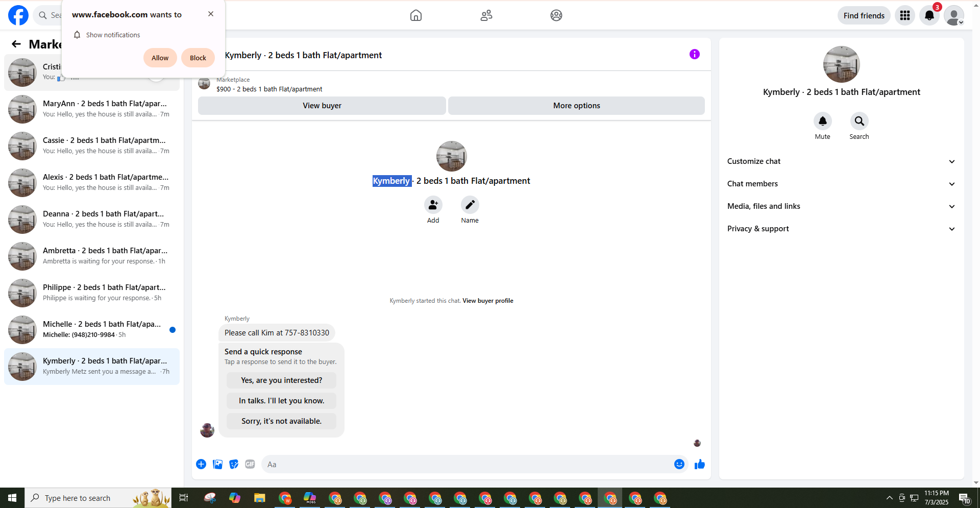Attach a photo to the message

pos(217,464)
